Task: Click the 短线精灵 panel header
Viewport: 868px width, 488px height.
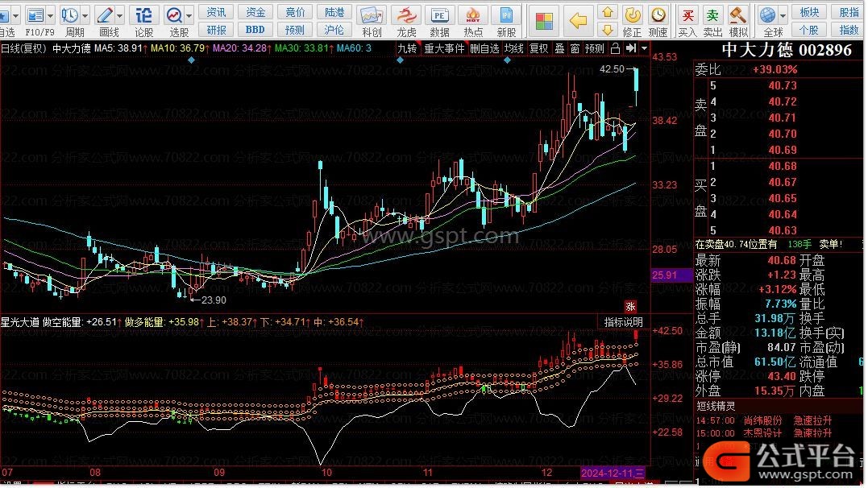Action: pos(716,406)
